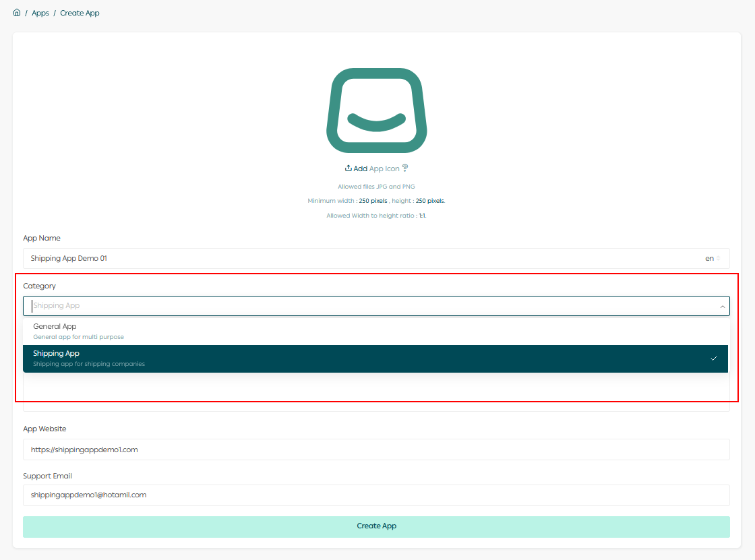Click the app icon placeholder image
The height and width of the screenshot is (560, 755).
click(377, 111)
